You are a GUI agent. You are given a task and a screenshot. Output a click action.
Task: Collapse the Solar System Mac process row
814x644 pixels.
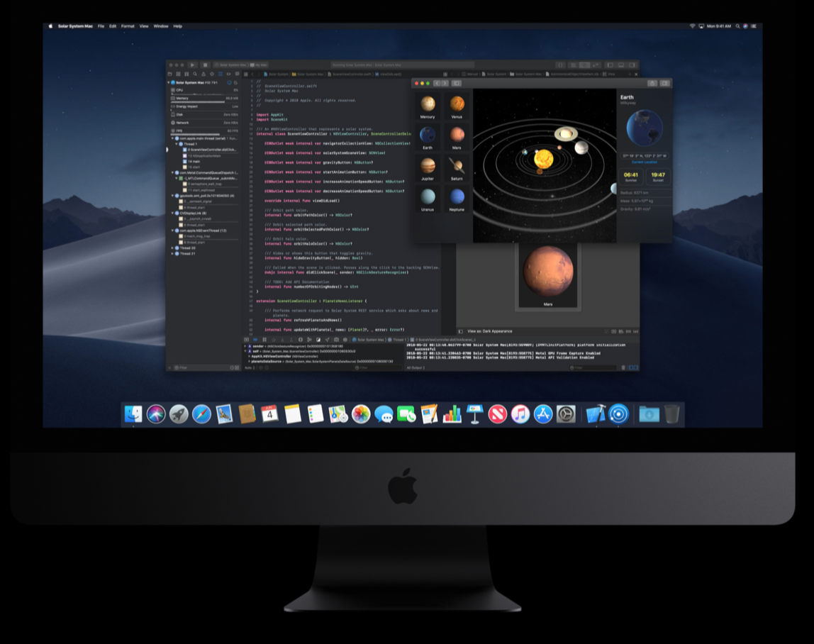click(x=169, y=82)
